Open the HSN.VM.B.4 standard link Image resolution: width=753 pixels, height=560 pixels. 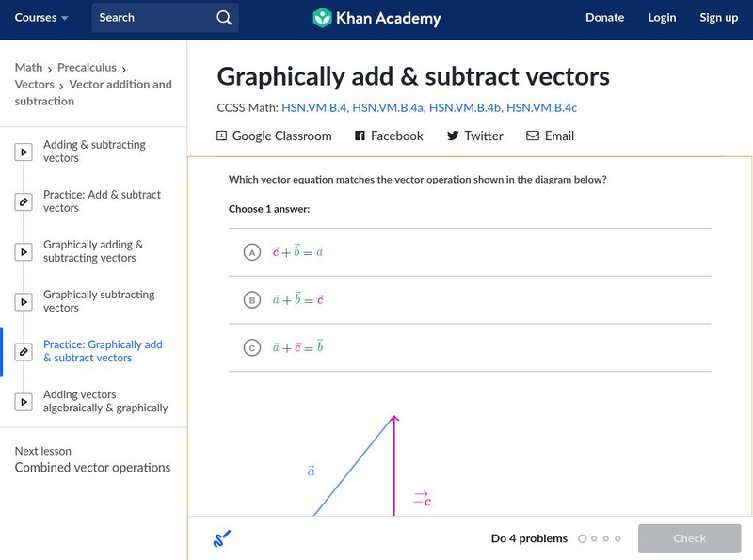coord(312,107)
